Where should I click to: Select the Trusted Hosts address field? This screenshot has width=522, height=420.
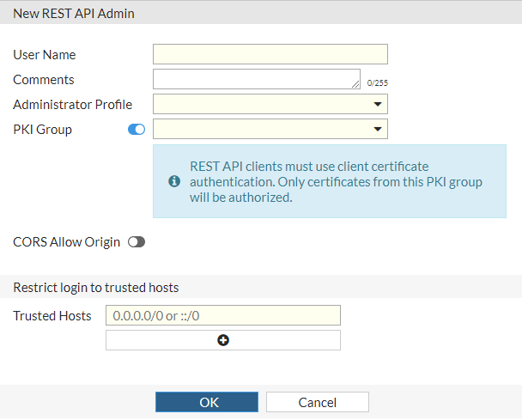pyautogui.click(x=222, y=315)
